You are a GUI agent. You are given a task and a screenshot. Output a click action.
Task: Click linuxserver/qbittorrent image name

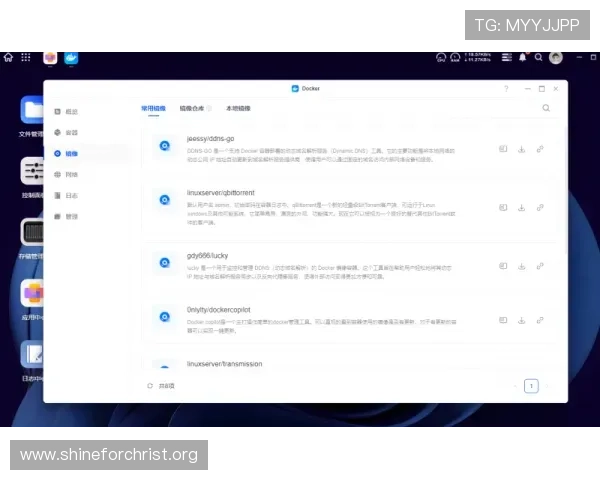coord(220,193)
